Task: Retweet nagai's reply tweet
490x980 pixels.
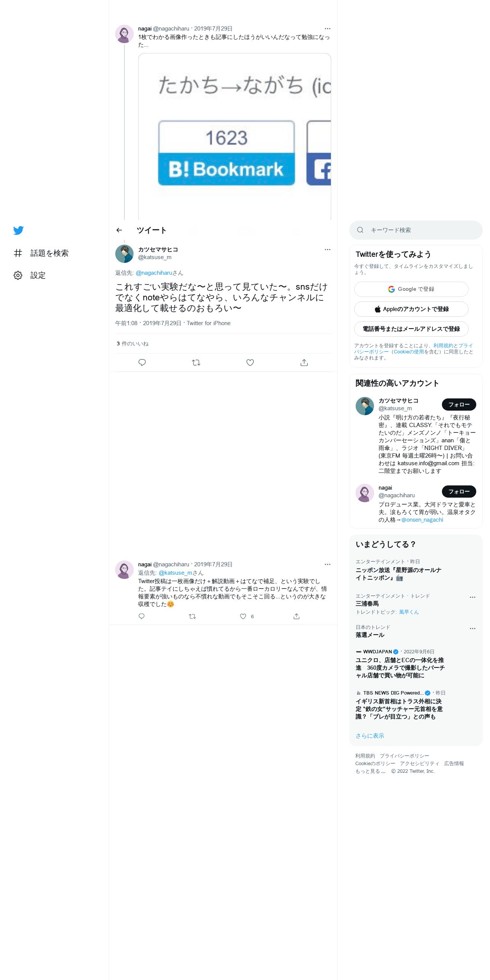Action: (192, 616)
